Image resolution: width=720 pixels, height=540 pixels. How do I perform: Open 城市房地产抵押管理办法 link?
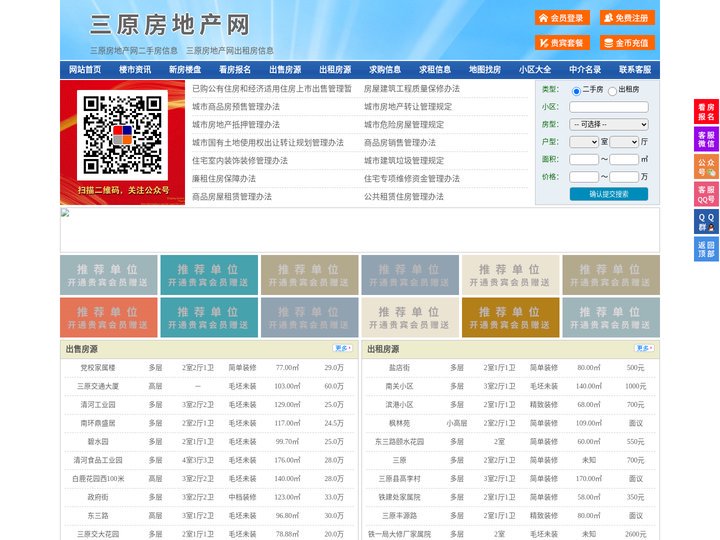click(x=236, y=124)
